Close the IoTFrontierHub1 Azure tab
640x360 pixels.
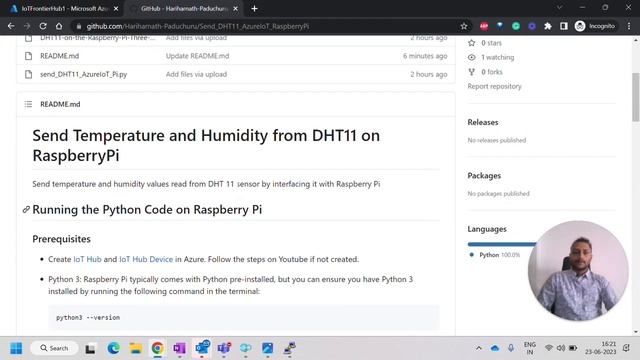[116, 9]
